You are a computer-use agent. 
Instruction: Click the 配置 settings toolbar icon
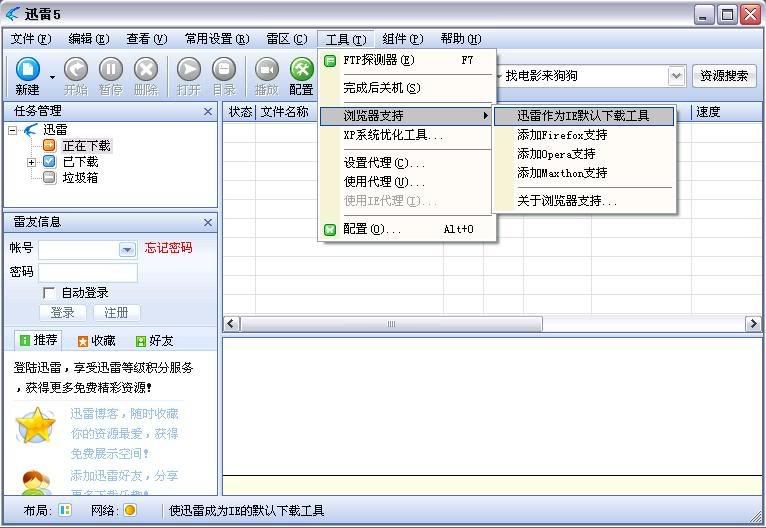[x=301, y=69]
